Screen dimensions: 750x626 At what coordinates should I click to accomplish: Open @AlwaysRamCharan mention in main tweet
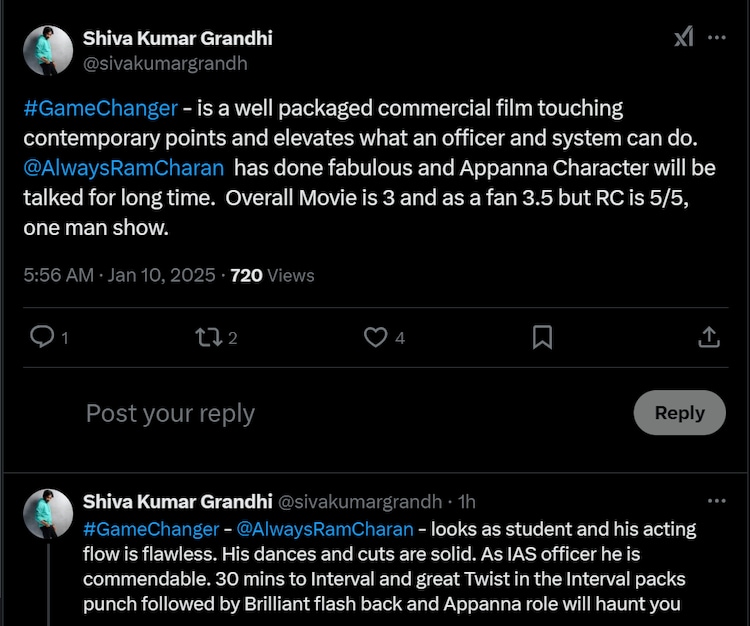click(x=123, y=167)
